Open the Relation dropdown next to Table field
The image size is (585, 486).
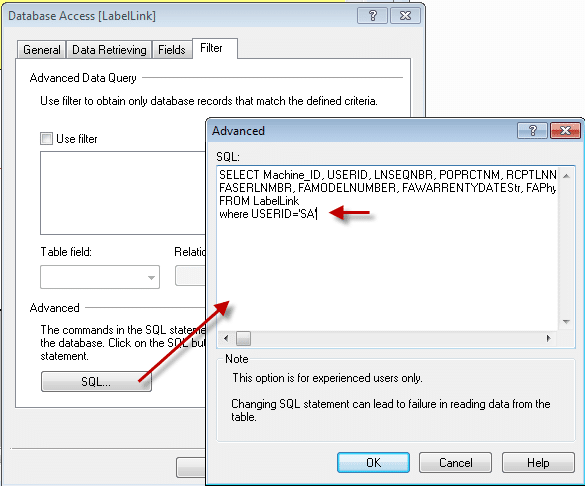(190, 276)
